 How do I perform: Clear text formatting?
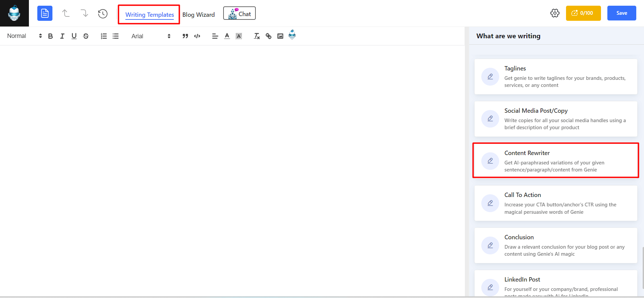pos(257,36)
